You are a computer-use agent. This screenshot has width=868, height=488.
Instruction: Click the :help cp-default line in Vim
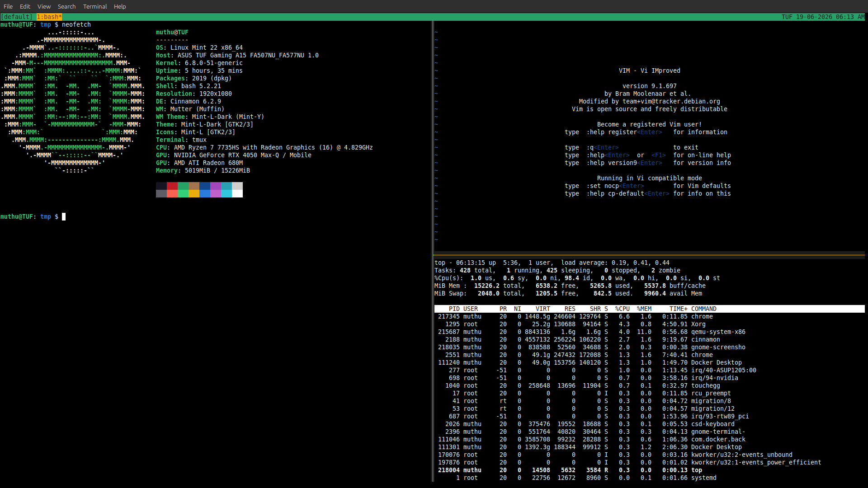pos(648,193)
